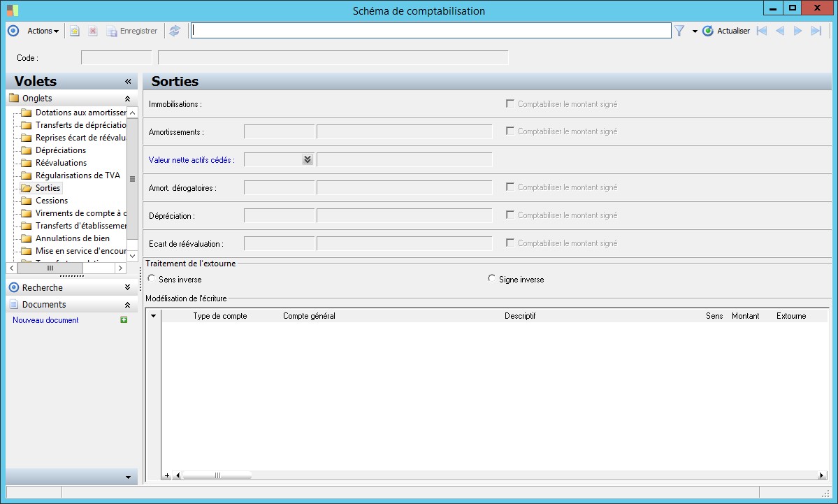Check Comptabiliser le montant signé for Immobilisations
Viewport: 838px width, 504px height.
coord(510,103)
